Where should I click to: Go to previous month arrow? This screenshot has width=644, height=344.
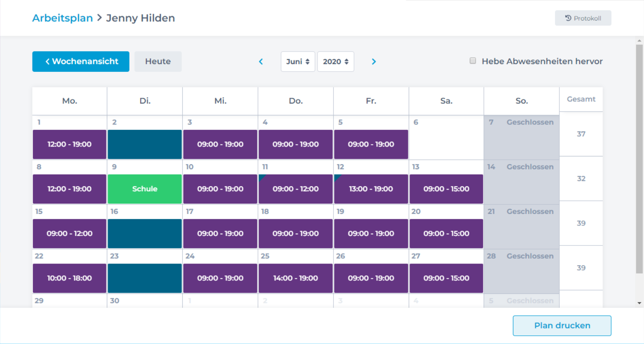[x=261, y=62]
